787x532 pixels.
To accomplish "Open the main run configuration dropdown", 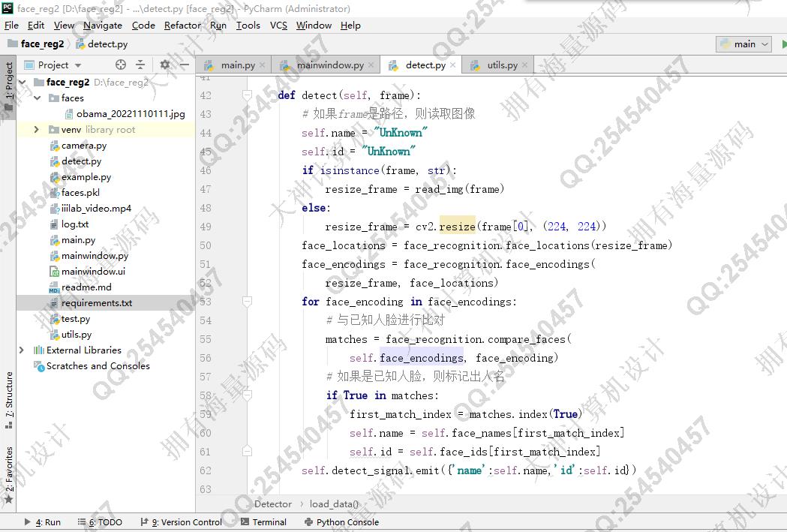I will [x=743, y=44].
